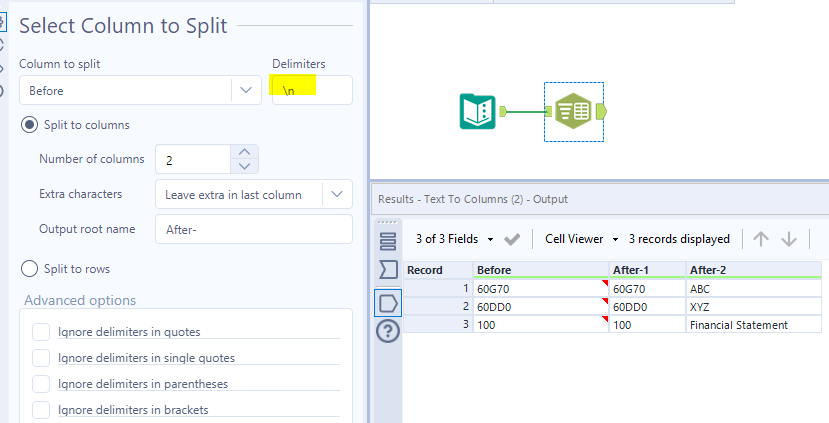This screenshot has width=829, height=423.
Task: Check Ignore delimiters in parentheses
Action: [41, 383]
